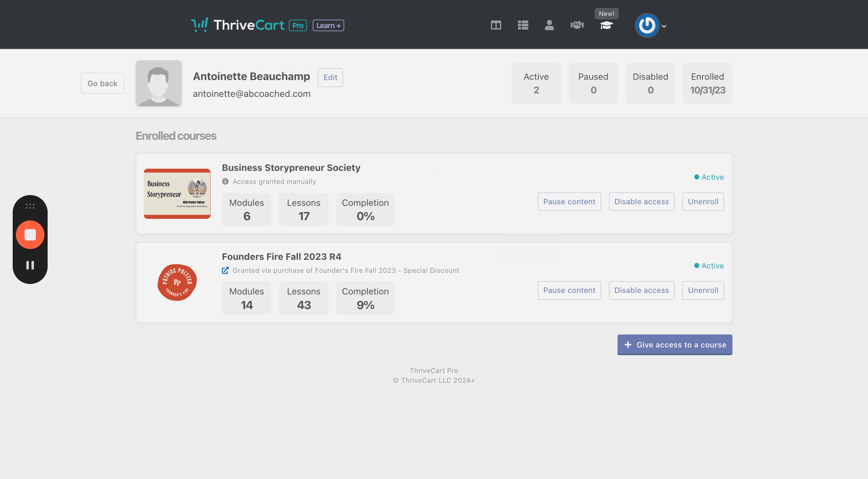
Task: Go back to the students list
Action: click(103, 83)
